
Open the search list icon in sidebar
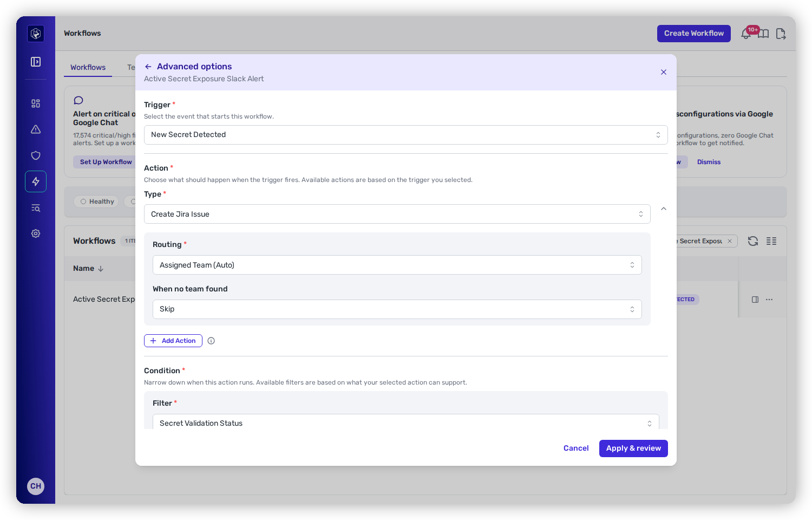(x=36, y=208)
